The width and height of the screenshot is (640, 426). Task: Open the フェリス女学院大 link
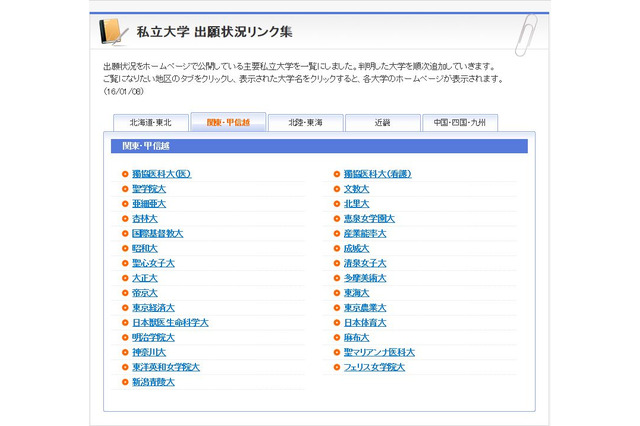(x=374, y=367)
